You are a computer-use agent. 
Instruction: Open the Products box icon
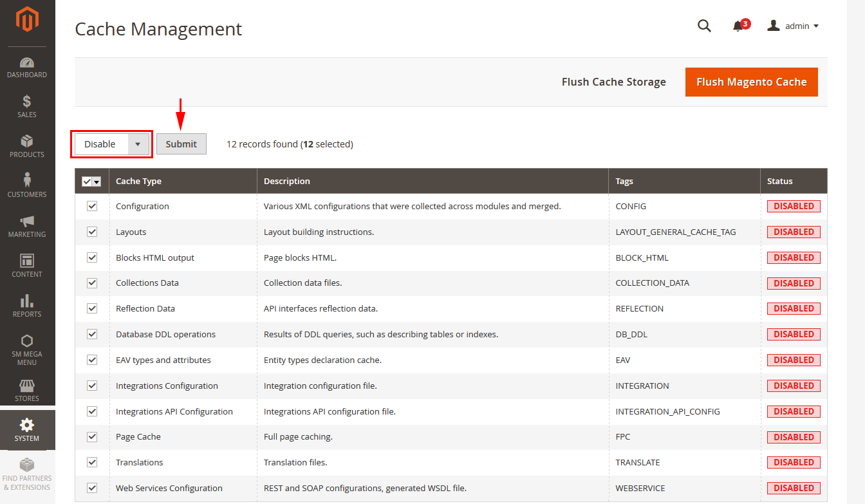27,142
